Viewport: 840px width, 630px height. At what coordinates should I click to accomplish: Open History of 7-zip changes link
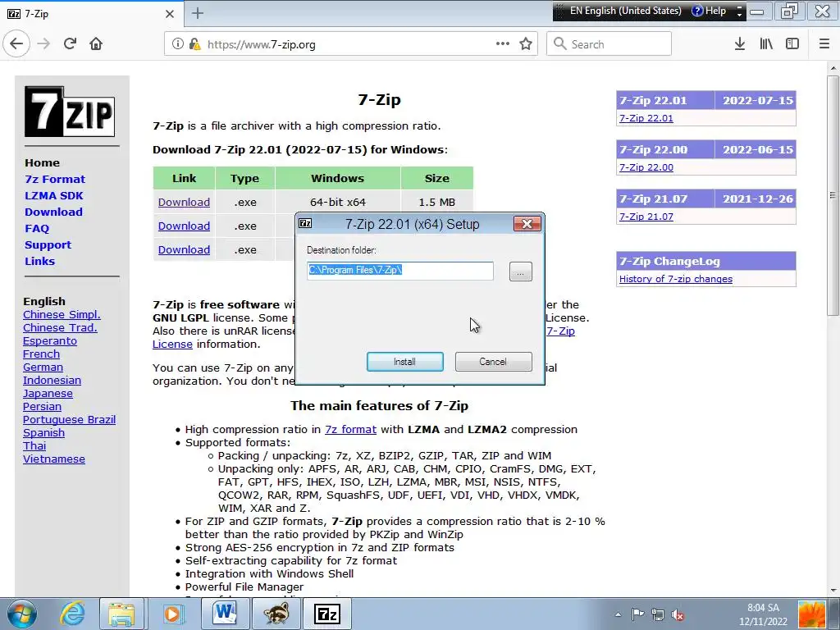pos(676,279)
